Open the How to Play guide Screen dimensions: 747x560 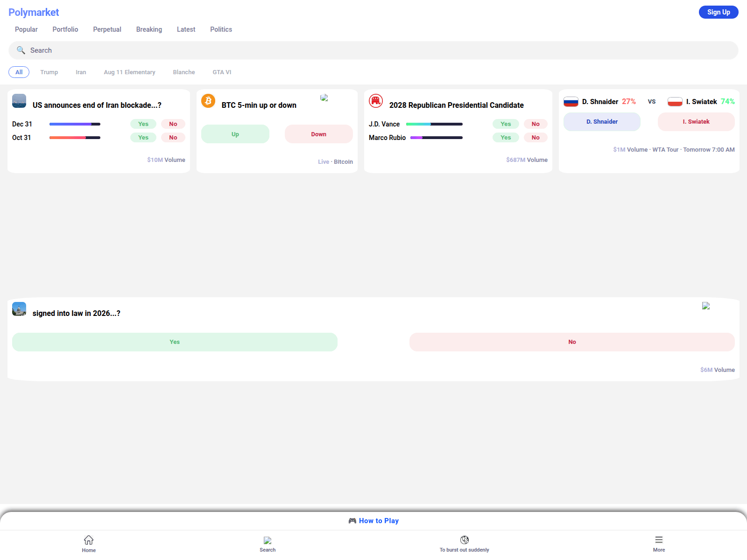pos(373,521)
